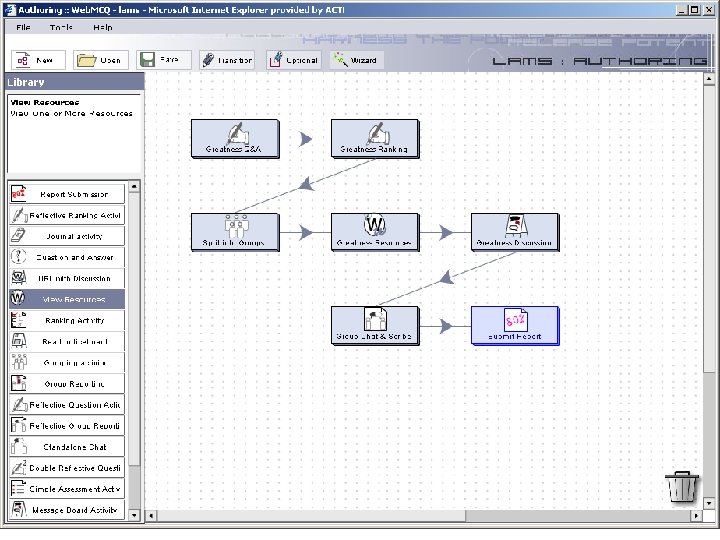The width and height of the screenshot is (720, 540).
Task: Click transition arrow from Resources to Discussion
Action: click(445, 232)
